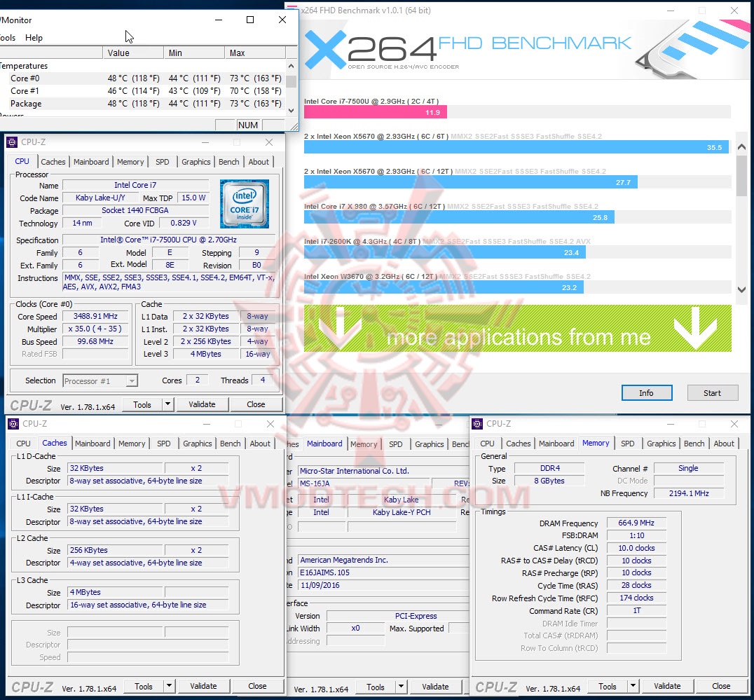754x700 pixels.
Task: Click the Specification field with i7-7500U text
Action: pyautogui.click(x=169, y=240)
